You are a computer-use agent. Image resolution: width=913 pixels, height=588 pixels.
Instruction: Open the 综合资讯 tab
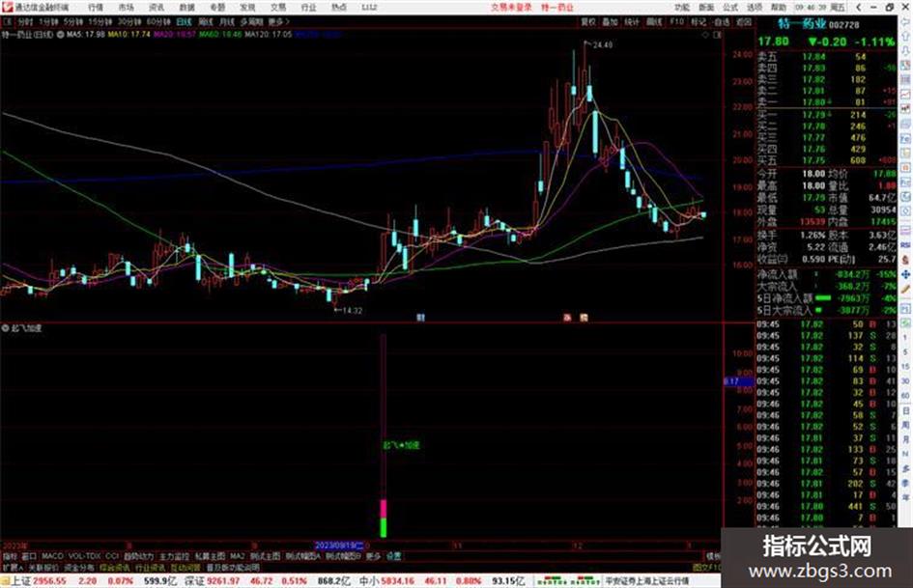(115, 568)
